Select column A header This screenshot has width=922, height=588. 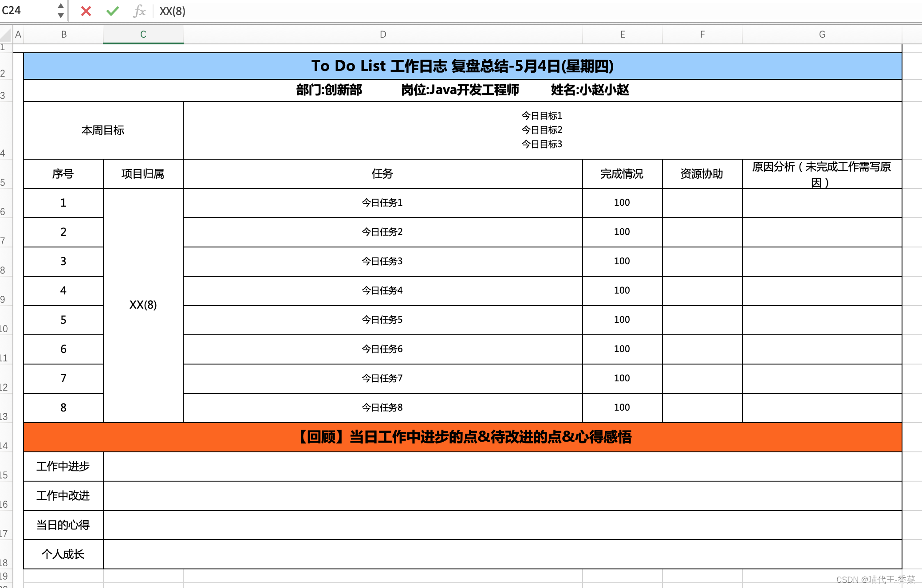tap(18, 35)
